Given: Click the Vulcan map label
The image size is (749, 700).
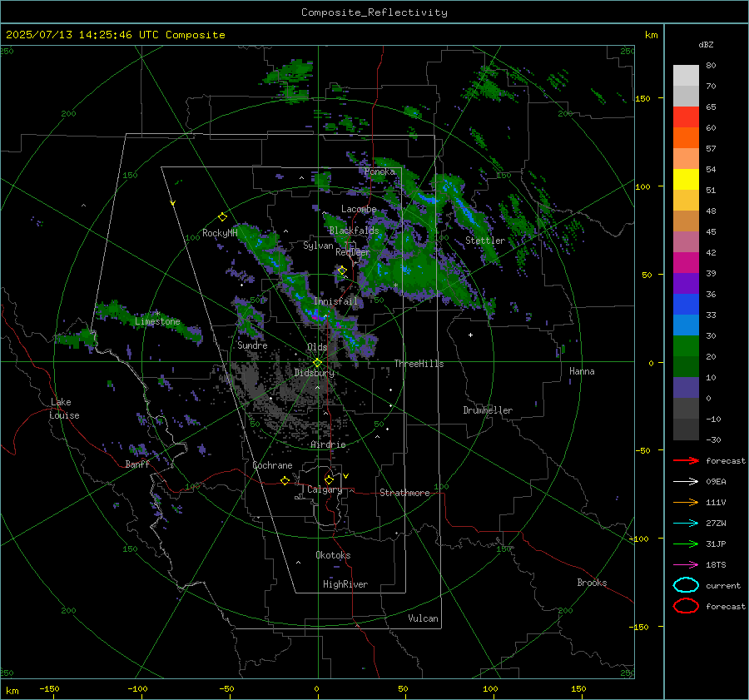Looking at the screenshot, I should click(423, 618).
